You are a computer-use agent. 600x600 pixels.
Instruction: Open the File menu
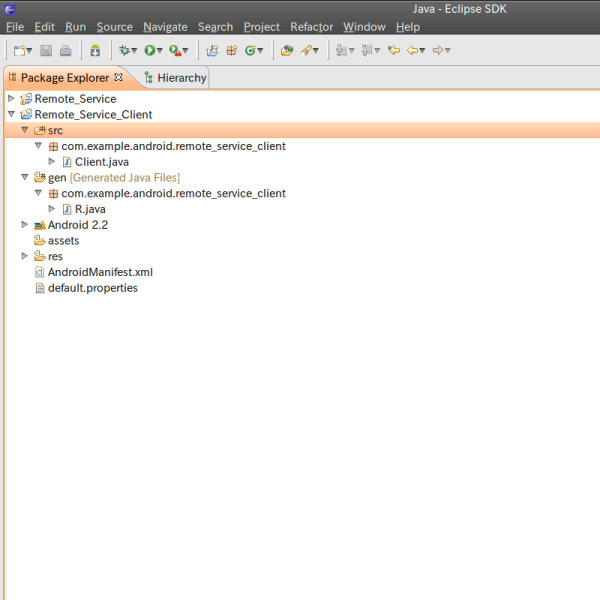click(x=15, y=27)
